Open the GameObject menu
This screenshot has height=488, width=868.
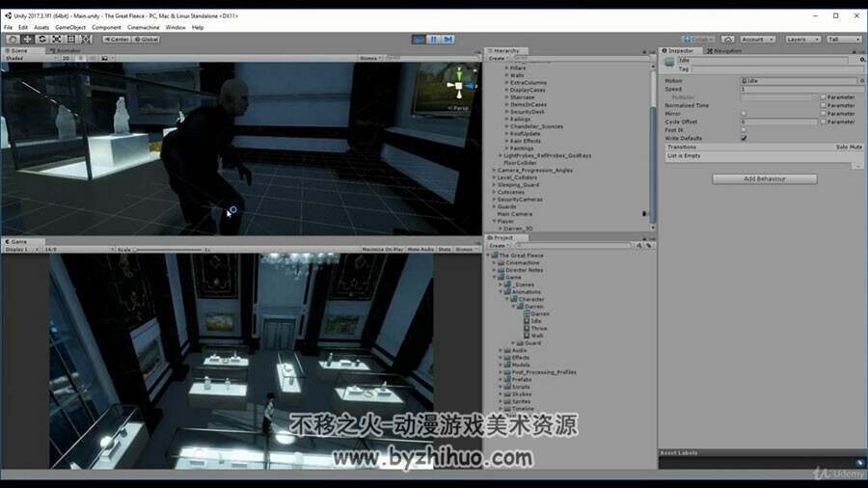coord(70,27)
